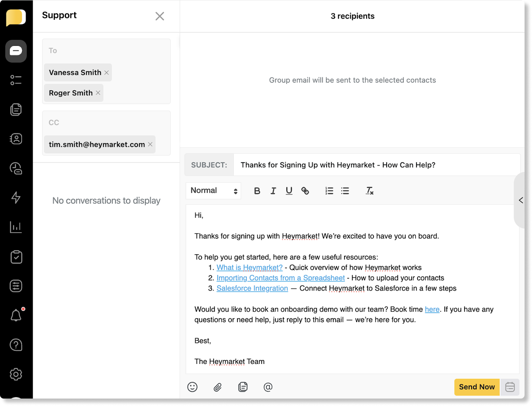Viewport: 532px width, 406px height.
Task: Open the Salesforce Integration link
Action: coord(252,288)
